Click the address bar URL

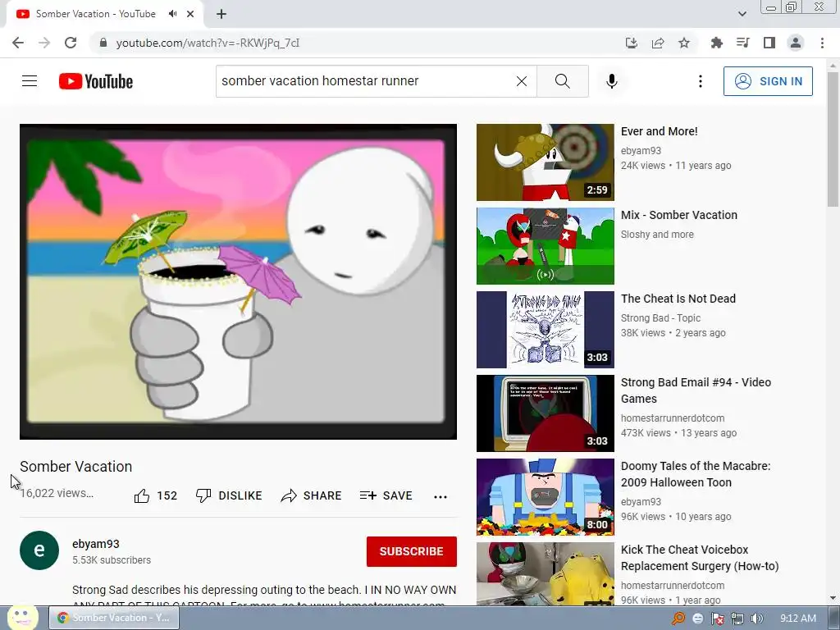[x=208, y=43]
